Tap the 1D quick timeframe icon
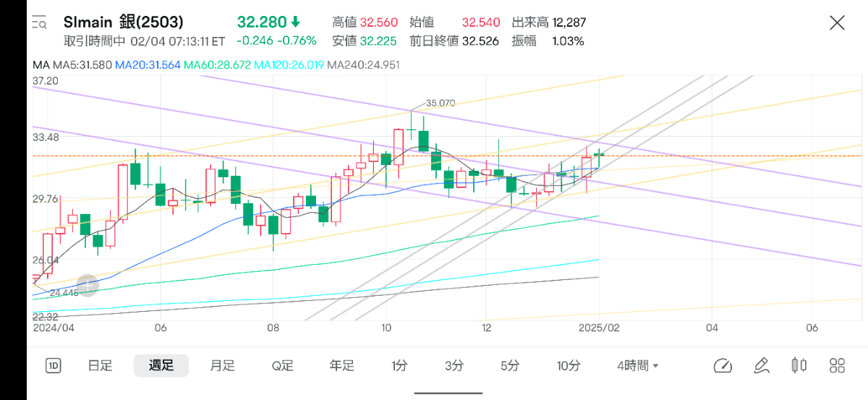The width and height of the screenshot is (868, 400). coord(54,366)
